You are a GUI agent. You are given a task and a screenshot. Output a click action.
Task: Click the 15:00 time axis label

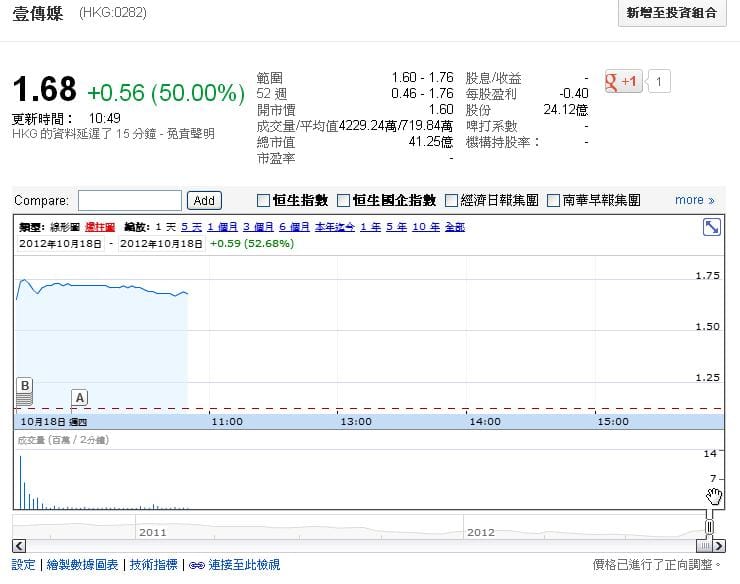[x=613, y=422]
